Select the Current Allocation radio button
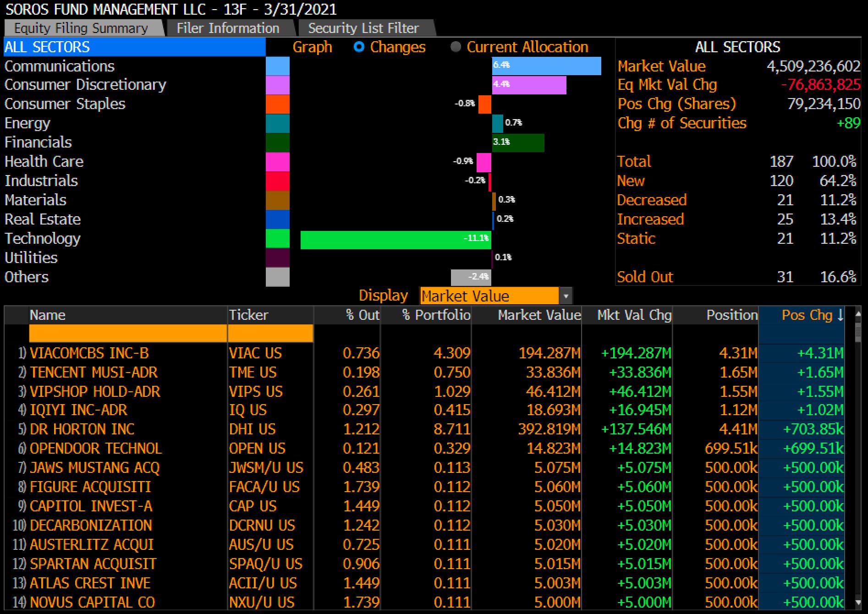Viewport: 868px width, 614px height. pos(456,47)
